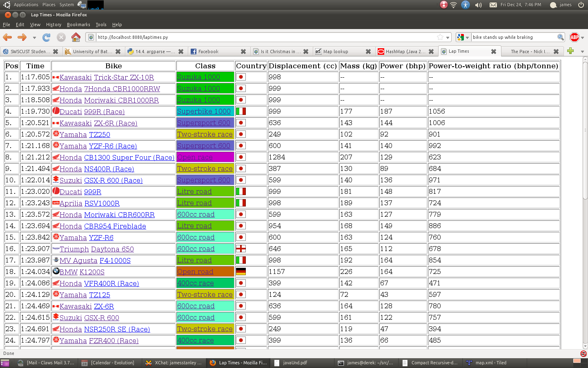Click the Wi-Fi network indicator icon
This screenshot has height=368, width=588.
454,5
